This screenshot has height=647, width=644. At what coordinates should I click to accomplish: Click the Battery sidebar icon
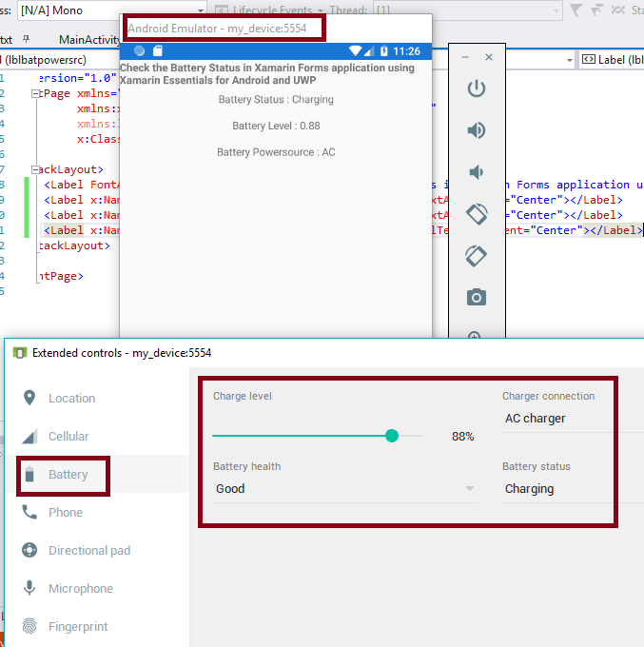[x=29, y=474]
